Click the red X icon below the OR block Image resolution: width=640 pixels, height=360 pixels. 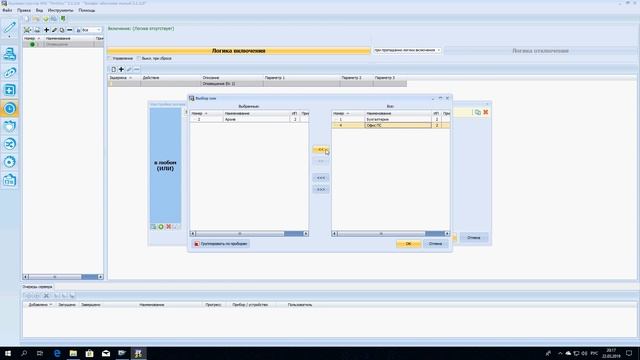[x=169, y=227]
